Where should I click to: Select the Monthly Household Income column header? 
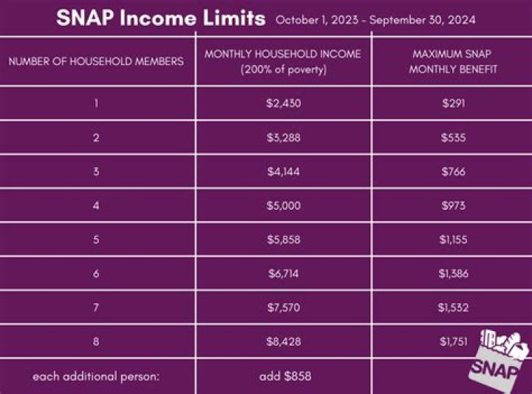tap(284, 62)
